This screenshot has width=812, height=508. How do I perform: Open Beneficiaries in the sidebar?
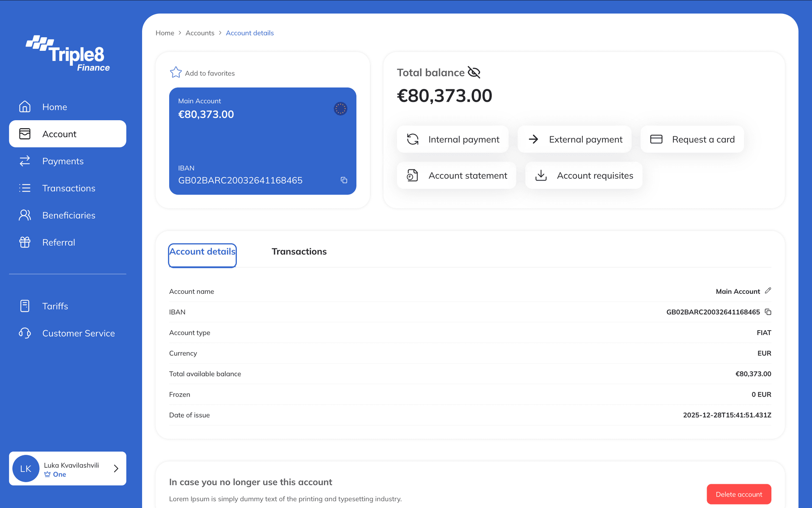pyautogui.click(x=68, y=215)
